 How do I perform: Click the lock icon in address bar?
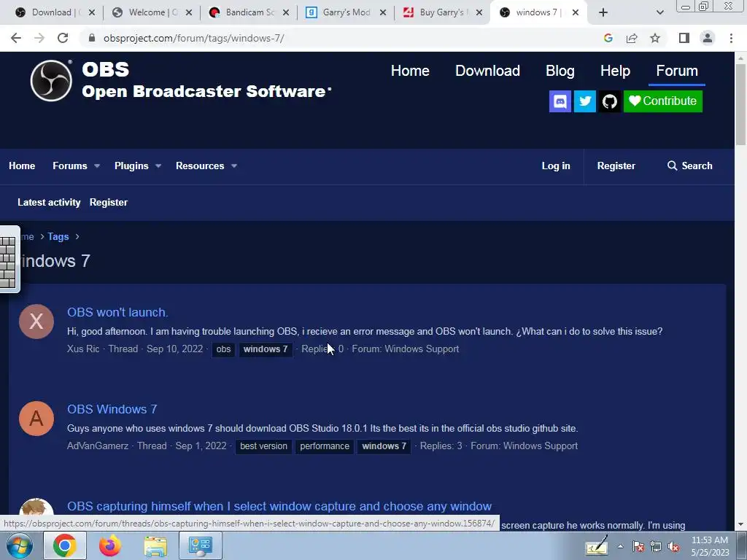click(92, 38)
